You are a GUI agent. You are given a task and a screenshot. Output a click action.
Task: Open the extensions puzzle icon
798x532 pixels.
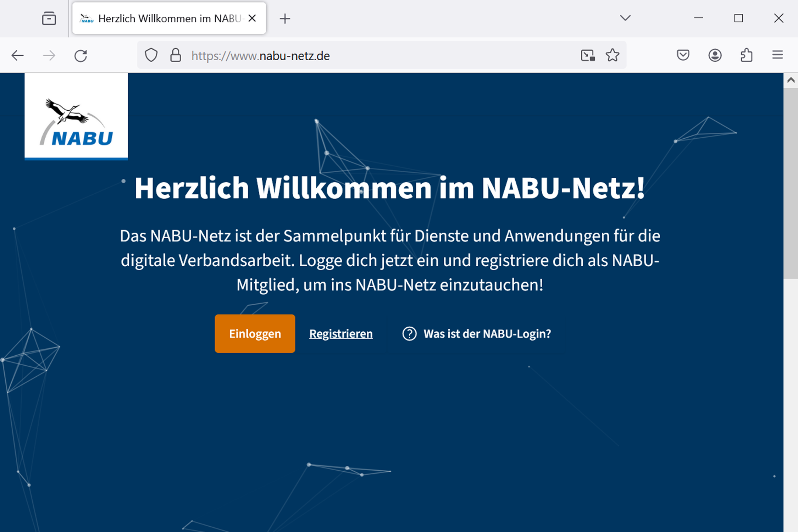[x=746, y=55]
